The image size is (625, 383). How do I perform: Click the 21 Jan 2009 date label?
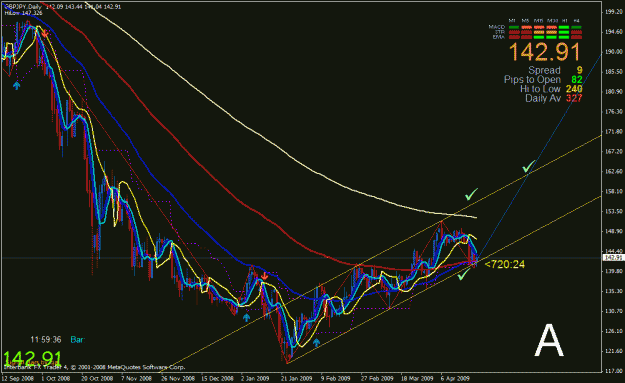(x=296, y=378)
